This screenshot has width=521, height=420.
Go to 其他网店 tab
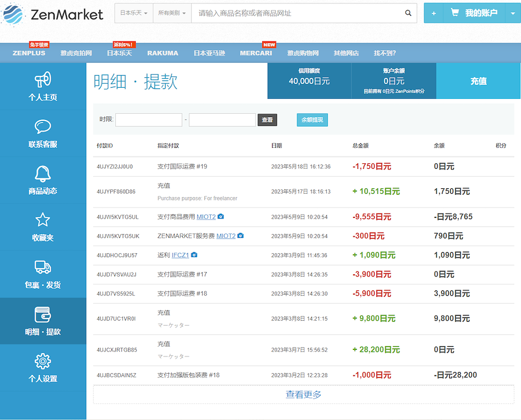pos(346,53)
